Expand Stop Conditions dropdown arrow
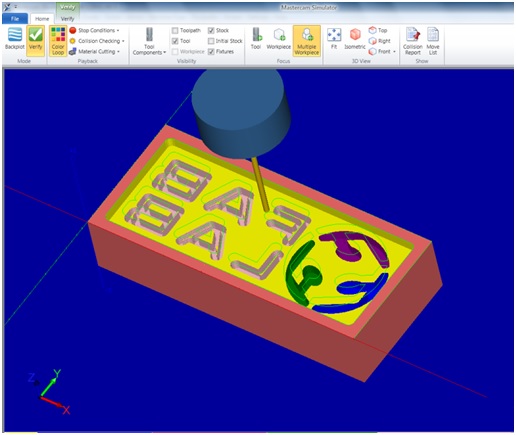The image size is (516, 435). pos(118,31)
